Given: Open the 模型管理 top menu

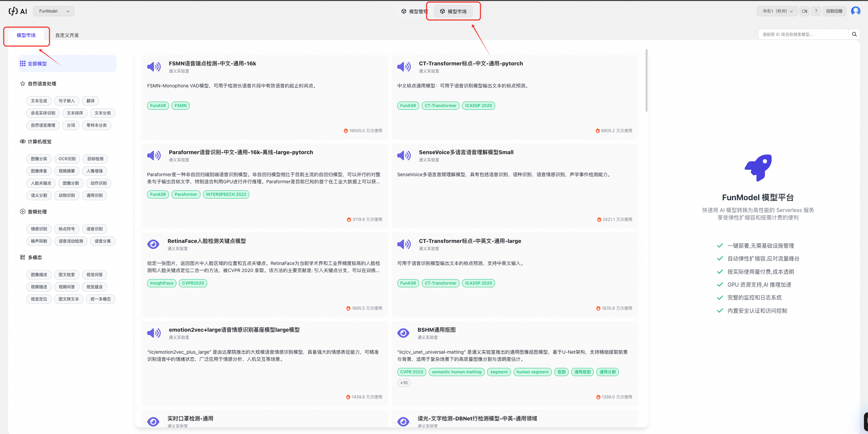Looking at the screenshot, I should (414, 12).
